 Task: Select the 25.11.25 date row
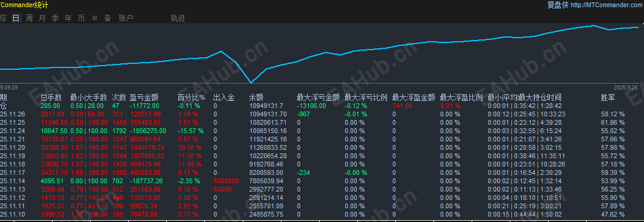tap(322, 122)
